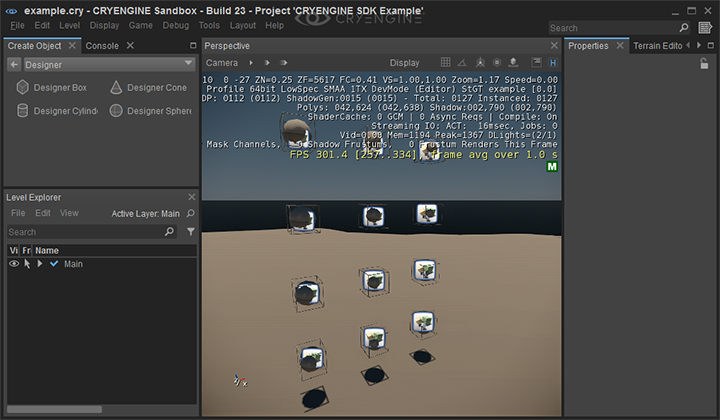Image resolution: width=720 pixels, height=420 pixels.
Task: Float the Create Object panel
Action: [193, 45]
